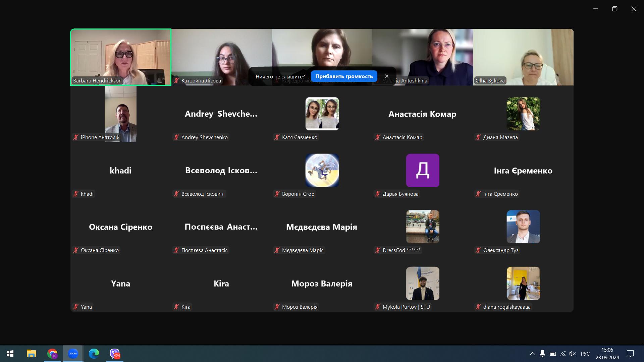The image size is (644, 362).
Task: Click the large 'Оксана Сіренко' name
Action: pyautogui.click(x=120, y=227)
